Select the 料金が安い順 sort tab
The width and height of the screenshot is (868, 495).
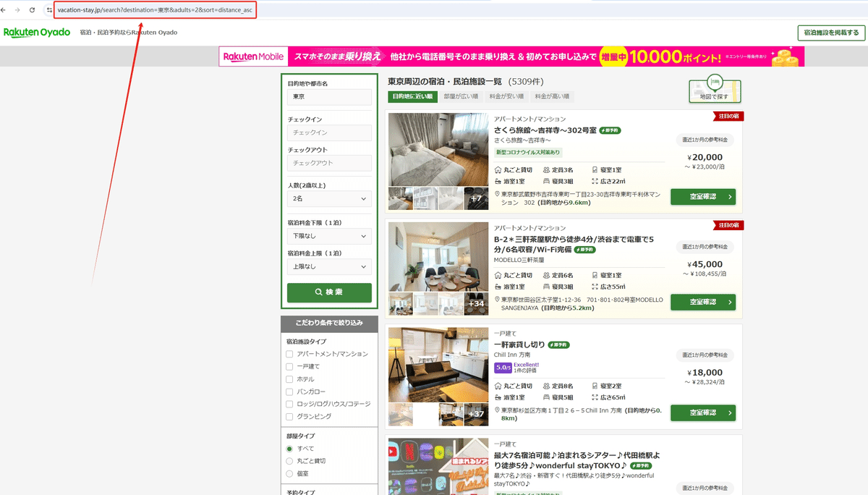point(506,96)
